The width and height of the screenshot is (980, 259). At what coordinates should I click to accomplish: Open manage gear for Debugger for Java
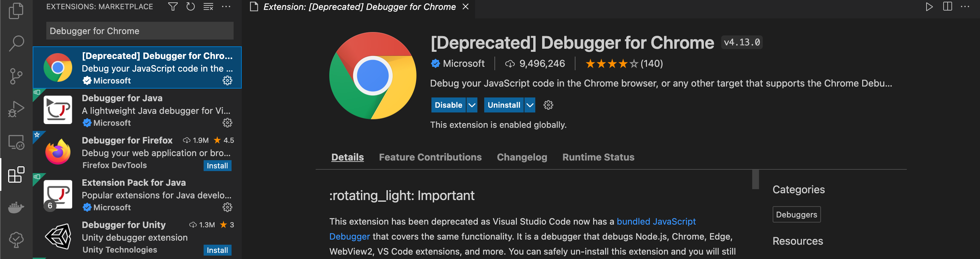227,123
